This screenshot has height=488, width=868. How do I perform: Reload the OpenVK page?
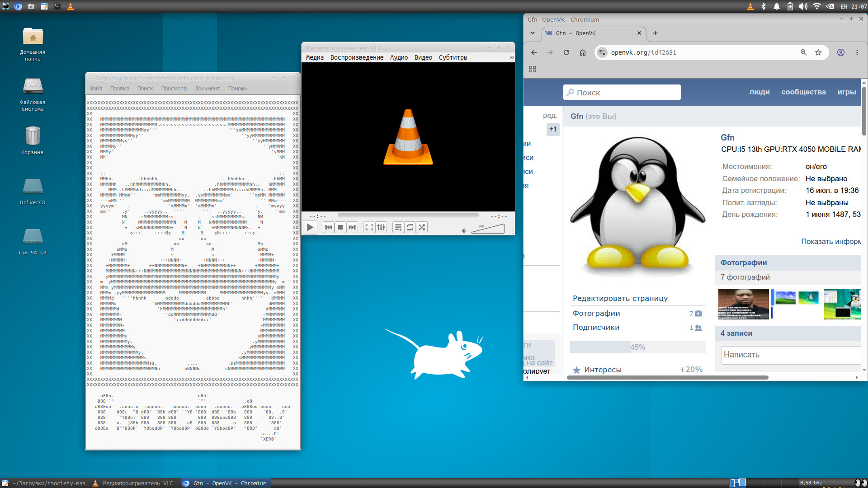click(x=566, y=52)
